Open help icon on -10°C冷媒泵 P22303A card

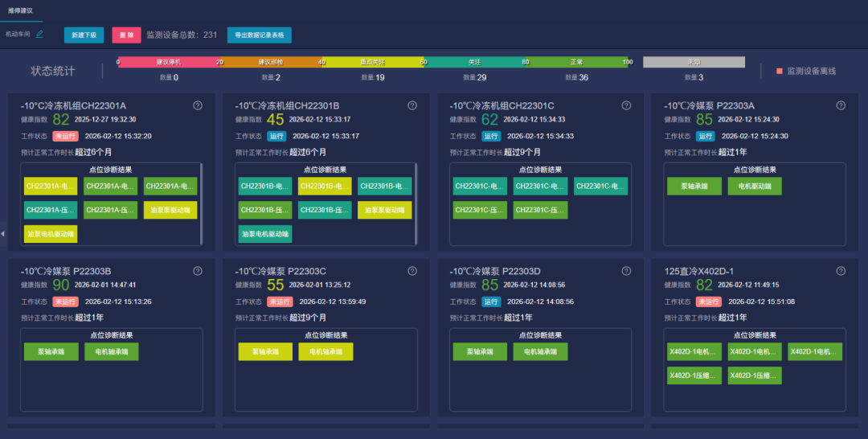coord(841,105)
